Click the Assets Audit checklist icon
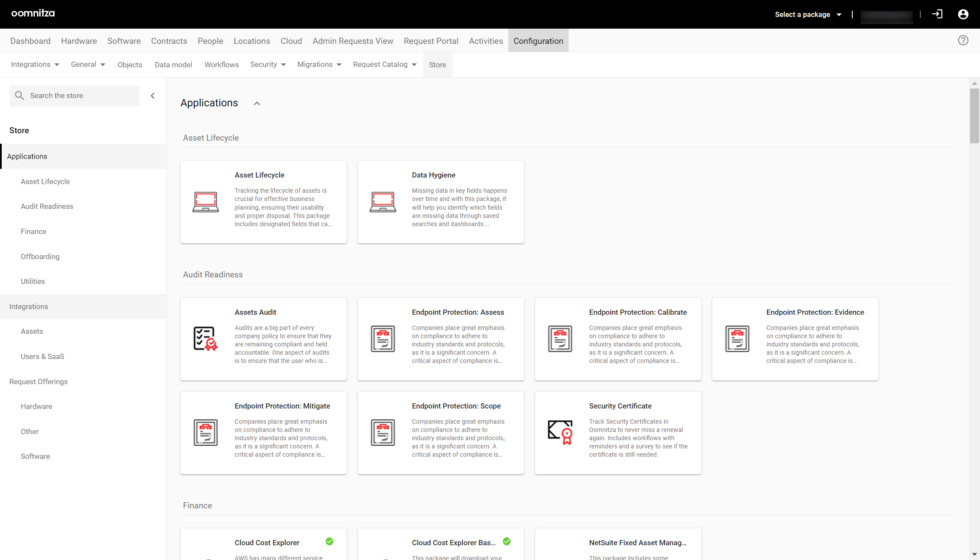This screenshot has width=980, height=560. pyautogui.click(x=205, y=339)
